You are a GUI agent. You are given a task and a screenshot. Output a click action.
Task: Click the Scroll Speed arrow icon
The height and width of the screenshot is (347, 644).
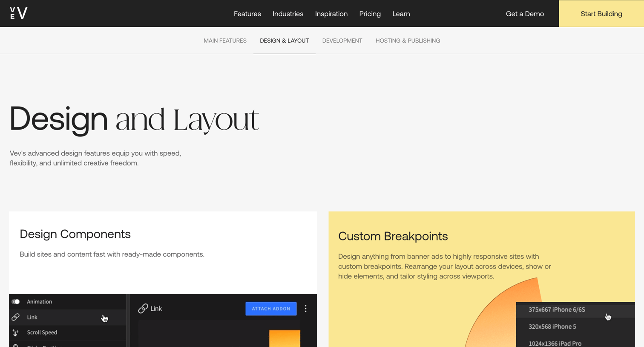click(16, 333)
